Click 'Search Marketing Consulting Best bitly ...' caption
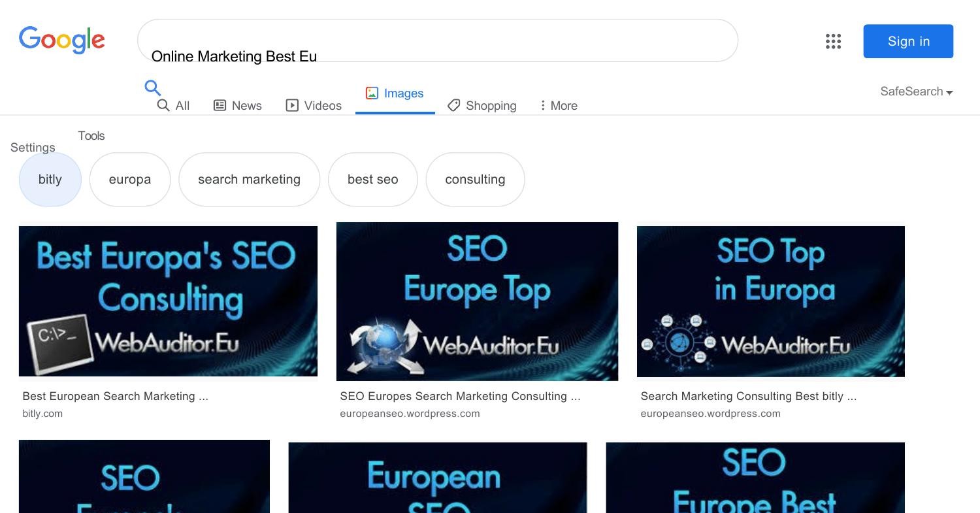The image size is (980, 513). point(749,396)
